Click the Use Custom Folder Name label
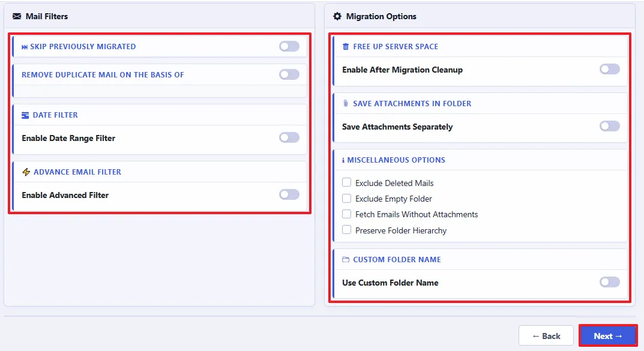 coord(390,283)
